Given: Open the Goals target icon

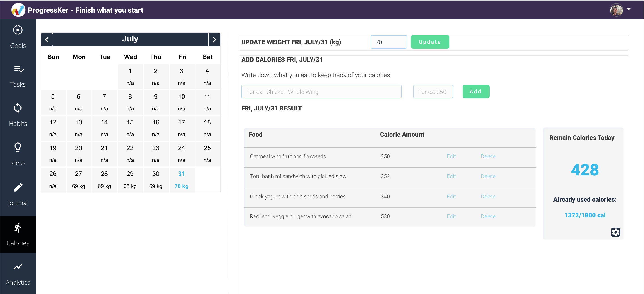Looking at the screenshot, I should 18,30.
